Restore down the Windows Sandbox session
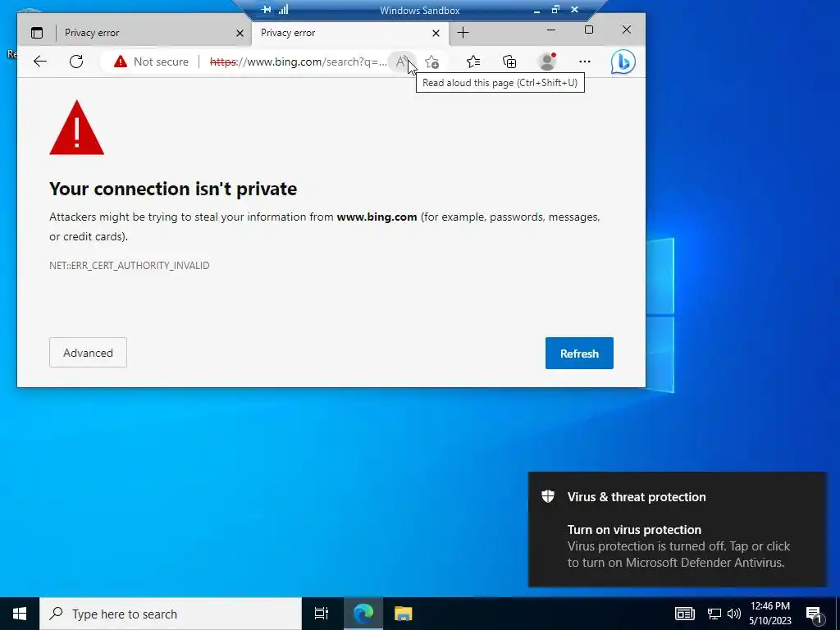The image size is (840, 630). point(555,9)
